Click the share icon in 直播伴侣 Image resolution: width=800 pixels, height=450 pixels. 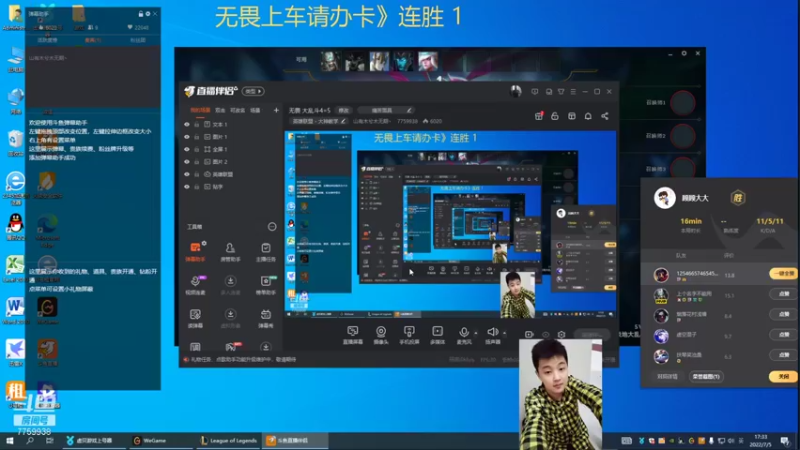click(x=605, y=116)
